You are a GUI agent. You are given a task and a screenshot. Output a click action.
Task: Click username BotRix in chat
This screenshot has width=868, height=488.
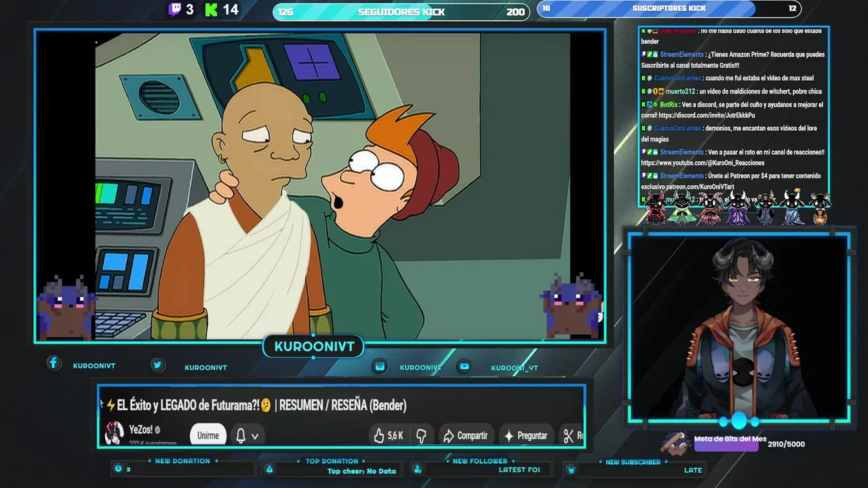pyautogui.click(x=669, y=105)
